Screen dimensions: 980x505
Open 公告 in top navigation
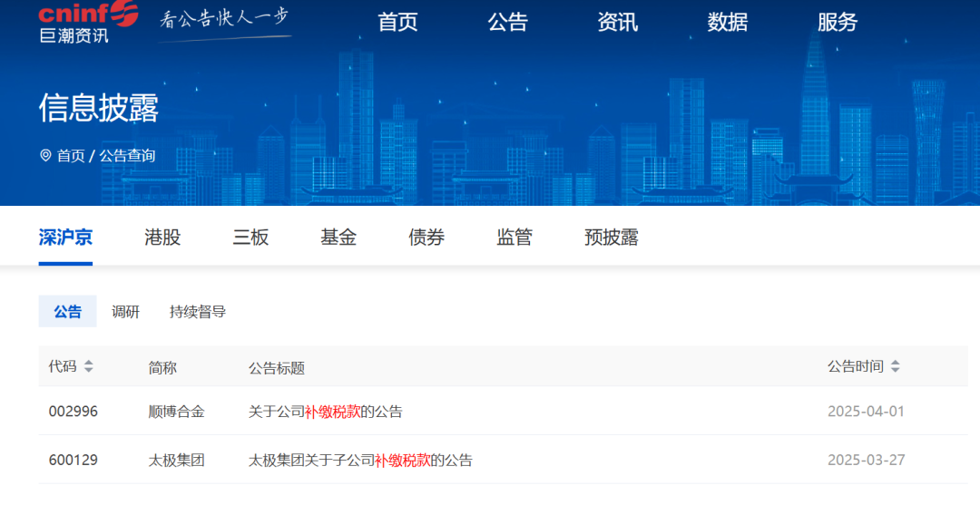coord(507,22)
